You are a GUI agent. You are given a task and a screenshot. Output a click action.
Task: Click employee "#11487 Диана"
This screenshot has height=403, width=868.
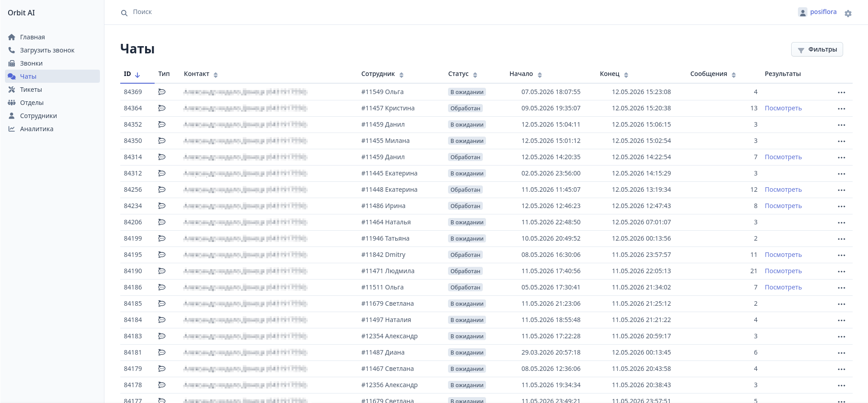383,352
